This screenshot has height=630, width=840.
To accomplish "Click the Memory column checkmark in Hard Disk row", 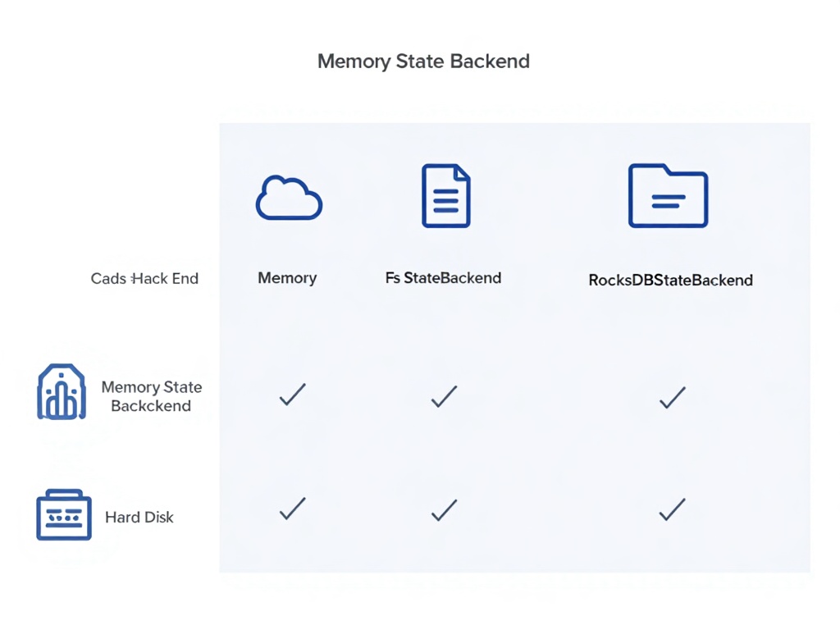I will point(293,509).
